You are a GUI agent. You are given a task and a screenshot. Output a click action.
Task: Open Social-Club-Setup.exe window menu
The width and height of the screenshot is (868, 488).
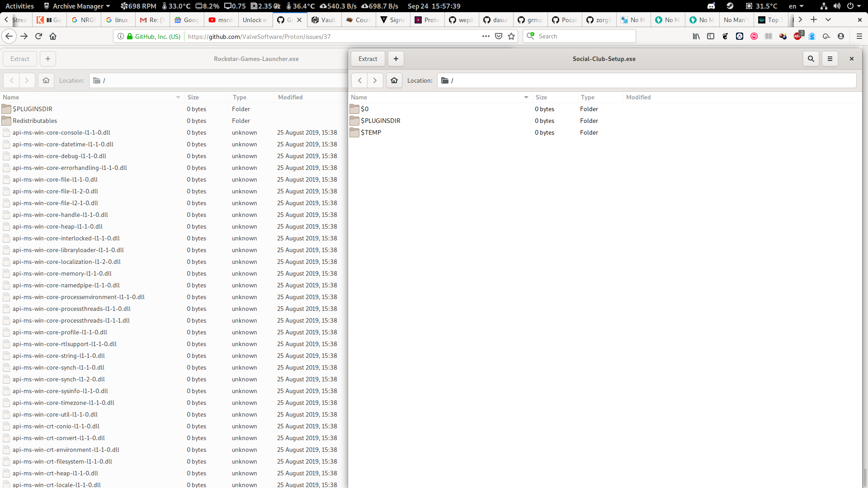[x=830, y=59]
